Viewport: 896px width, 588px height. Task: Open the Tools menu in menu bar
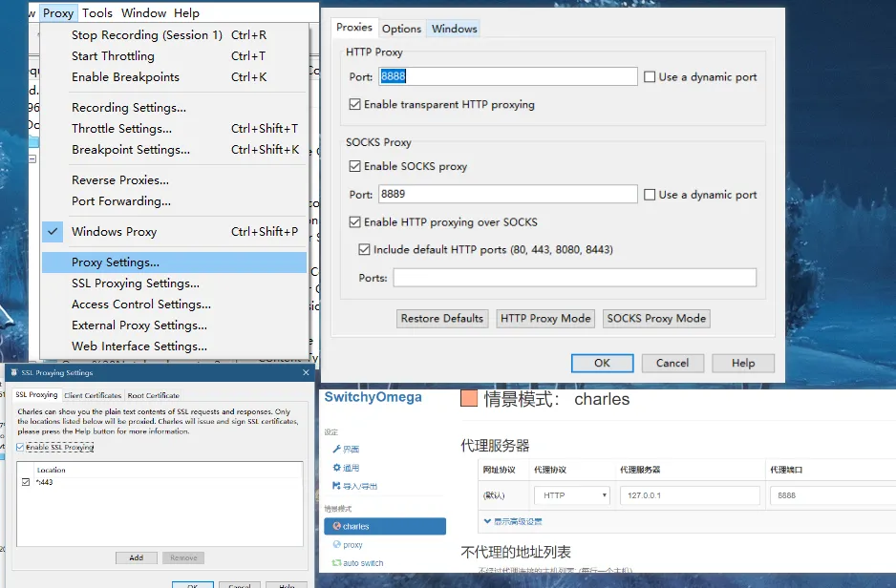coord(96,13)
